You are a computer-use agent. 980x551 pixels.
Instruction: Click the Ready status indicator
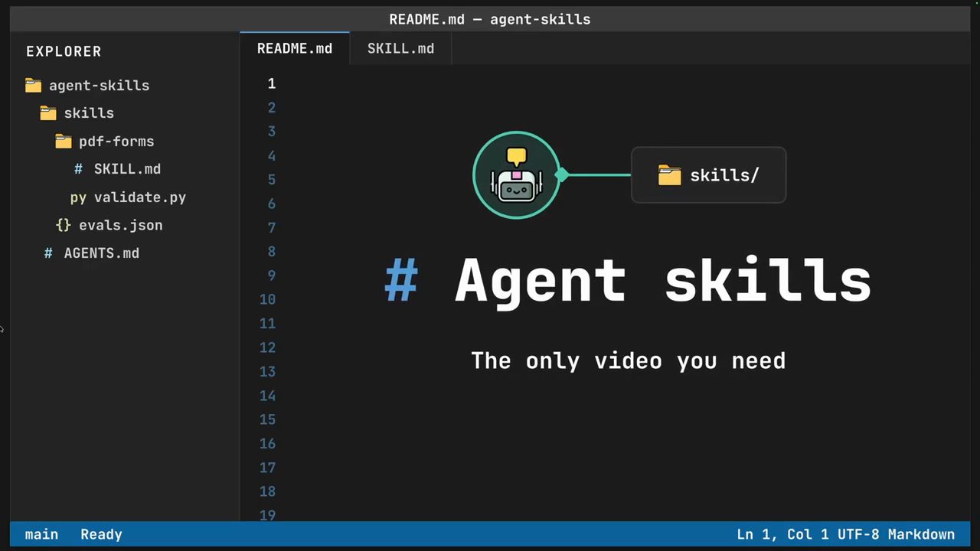pyautogui.click(x=101, y=534)
